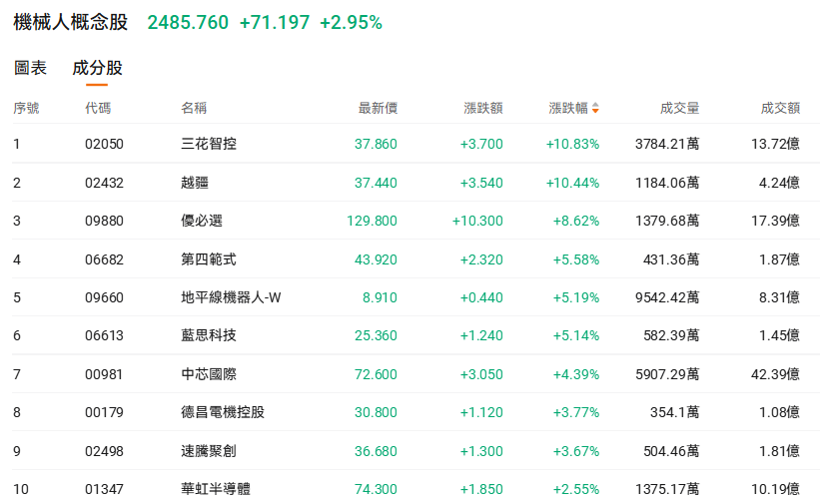Viewport: 820px width, 504px height.
Task: Switch to the 圖表 tab
Action: (x=30, y=68)
